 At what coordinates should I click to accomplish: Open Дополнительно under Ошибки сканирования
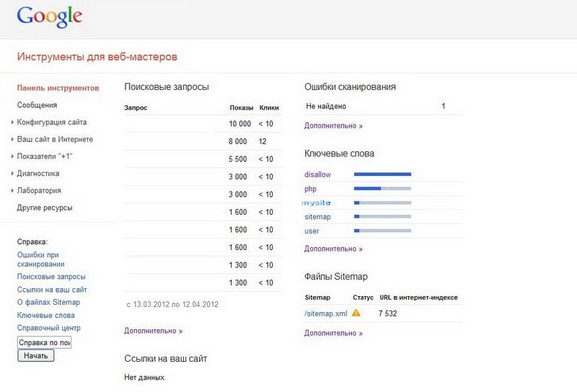(x=333, y=125)
